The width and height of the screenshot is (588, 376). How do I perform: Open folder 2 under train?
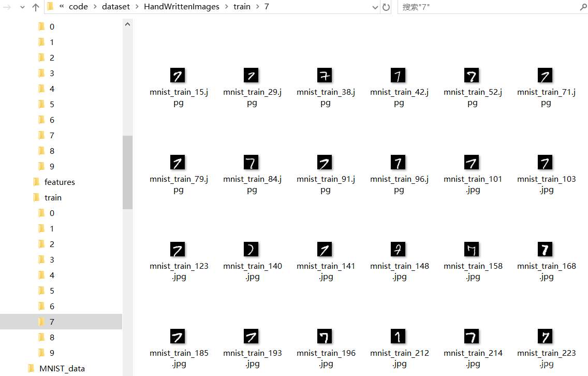(x=52, y=244)
